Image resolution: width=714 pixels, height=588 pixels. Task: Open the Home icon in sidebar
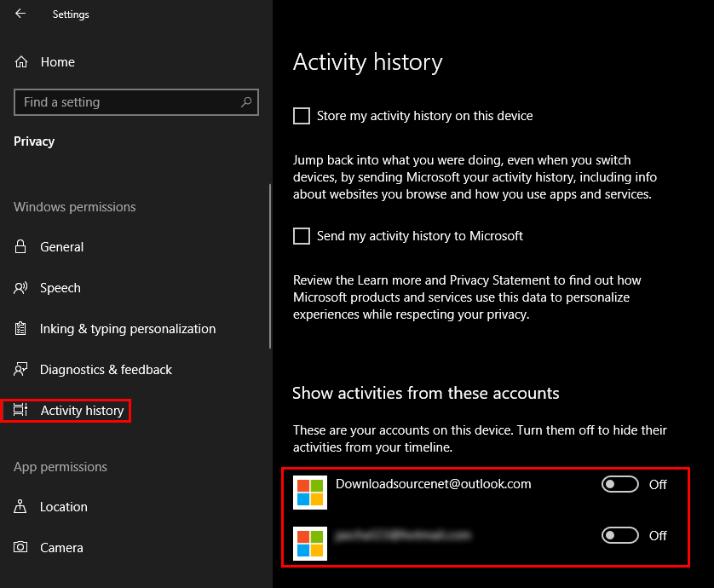click(x=21, y=62)
